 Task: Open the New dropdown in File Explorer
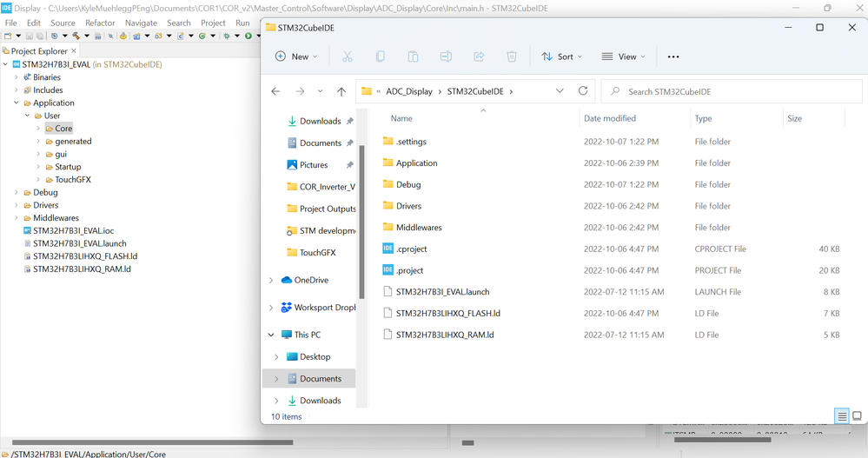[296, 56]
